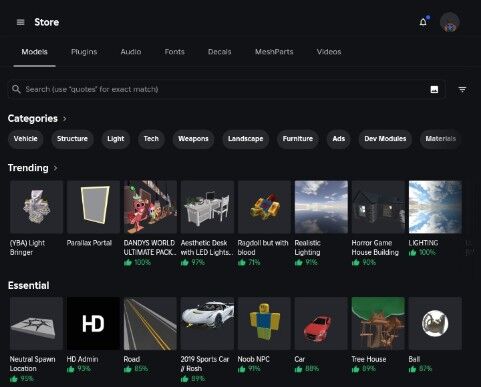Click the image search icon in search bar
Image resolution: width=481 pixels, height=387 pixels.
[x=434, y=89]
